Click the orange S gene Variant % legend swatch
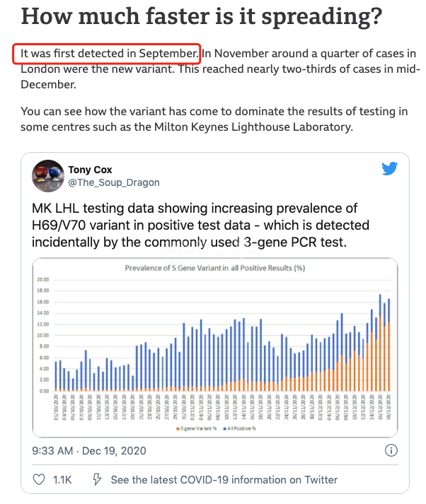 [x=178, y=428]
